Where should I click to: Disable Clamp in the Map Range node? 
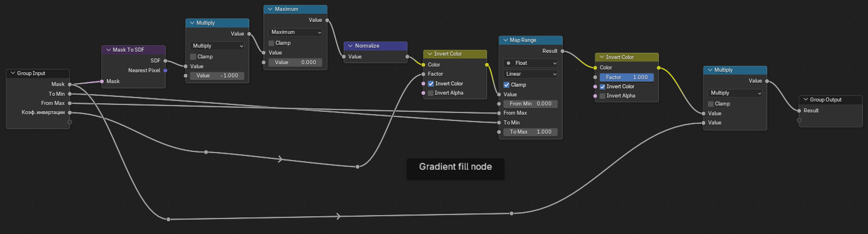tap(506, 85)
